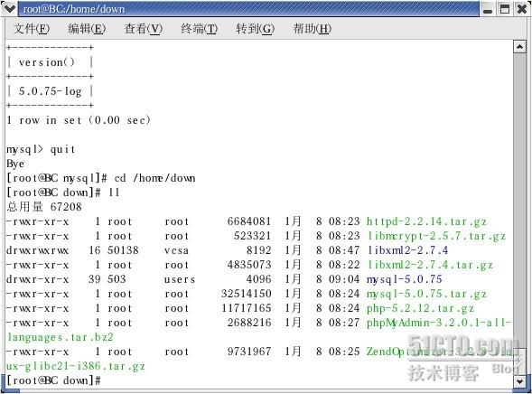
Task: Open the 转到(G) menu
Action: click(255, 29)
